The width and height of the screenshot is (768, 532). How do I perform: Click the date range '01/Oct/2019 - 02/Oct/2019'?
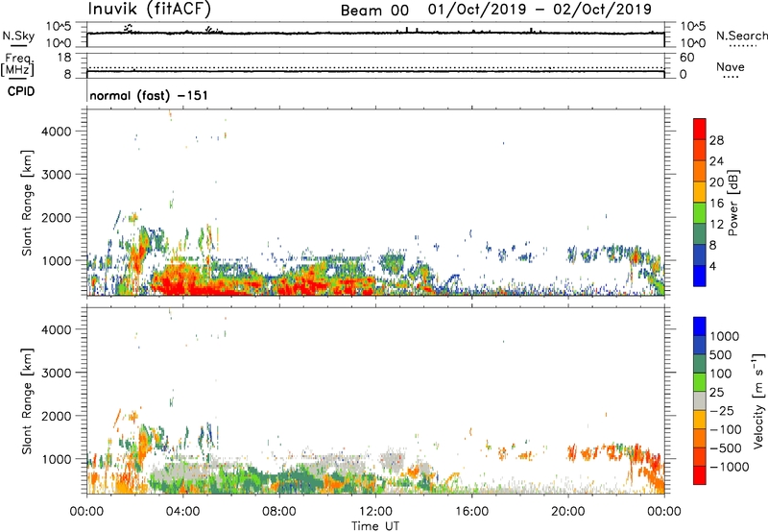540,10
